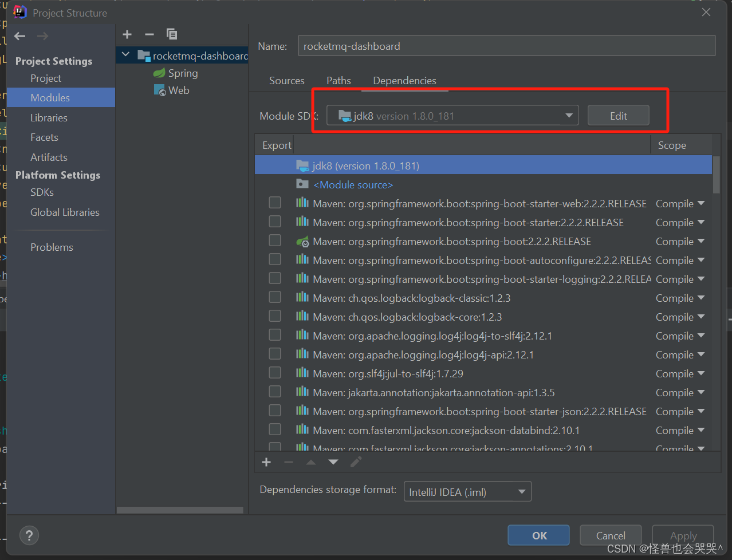Open the Module SDK dropdown
Screen dimensions: 732x560
452,116
